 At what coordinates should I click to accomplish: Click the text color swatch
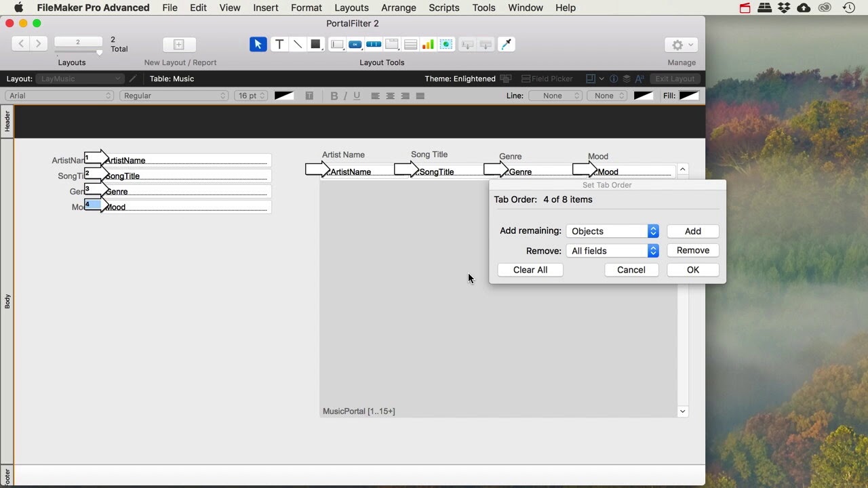point(284,96)
